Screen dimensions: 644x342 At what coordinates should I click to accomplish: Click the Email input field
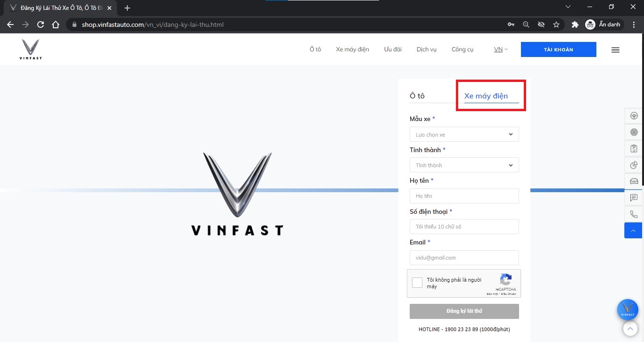pos(464,258)
